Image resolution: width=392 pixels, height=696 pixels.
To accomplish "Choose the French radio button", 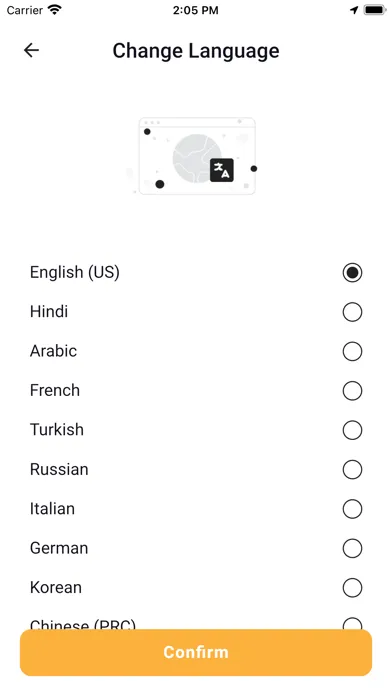I will click(x=352, y=391).
